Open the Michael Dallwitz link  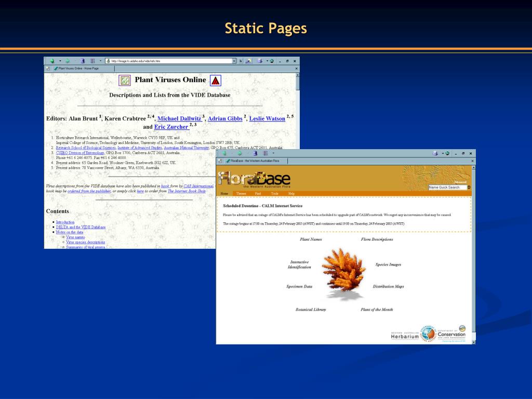(179, 118)
